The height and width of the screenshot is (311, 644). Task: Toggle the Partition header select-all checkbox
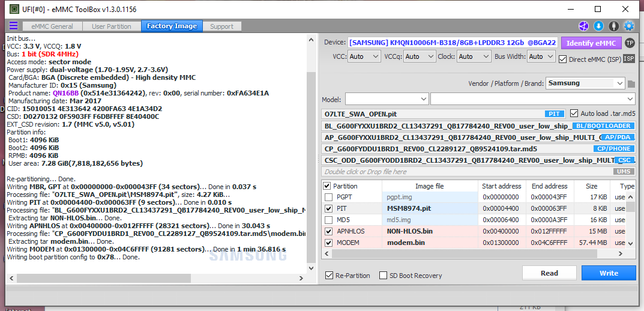(327, 186)
